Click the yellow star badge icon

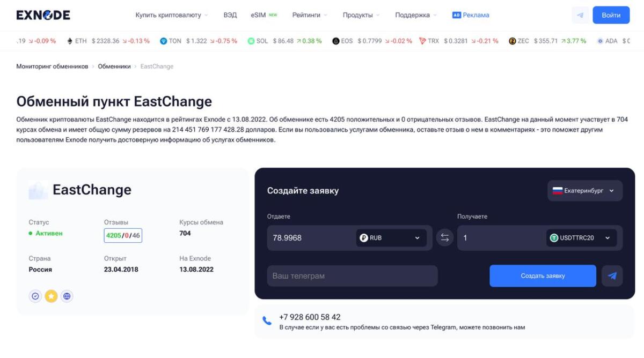pos(51,296)
